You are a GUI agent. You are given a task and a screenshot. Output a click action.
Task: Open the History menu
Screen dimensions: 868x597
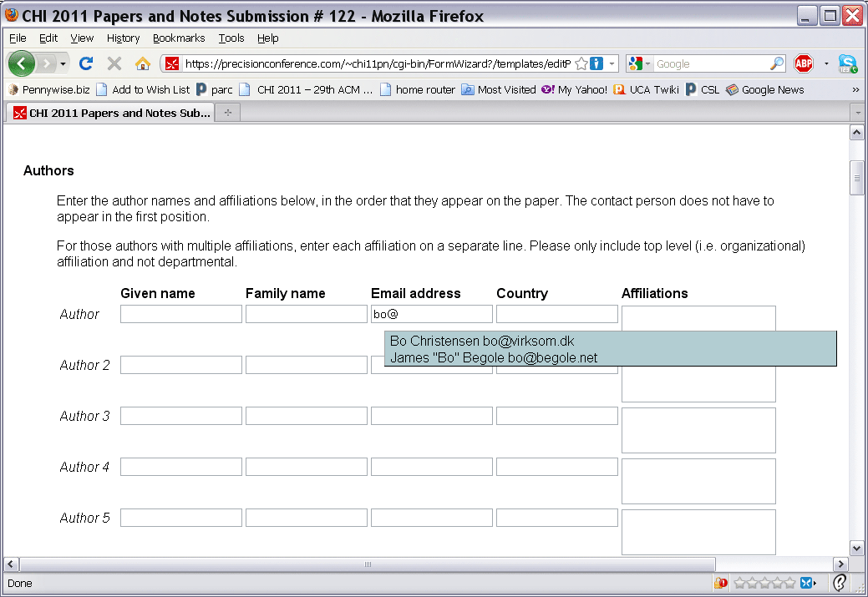point(123,38)
